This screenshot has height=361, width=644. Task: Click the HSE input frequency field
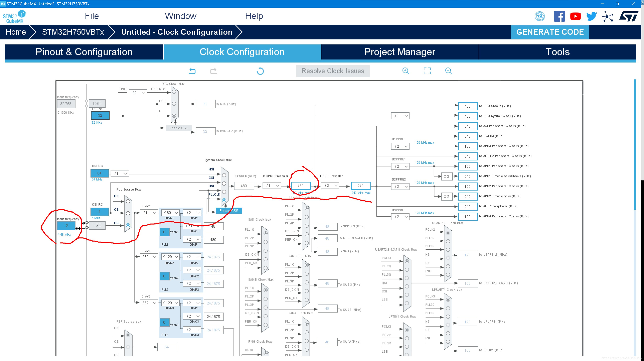coord(66,226)
